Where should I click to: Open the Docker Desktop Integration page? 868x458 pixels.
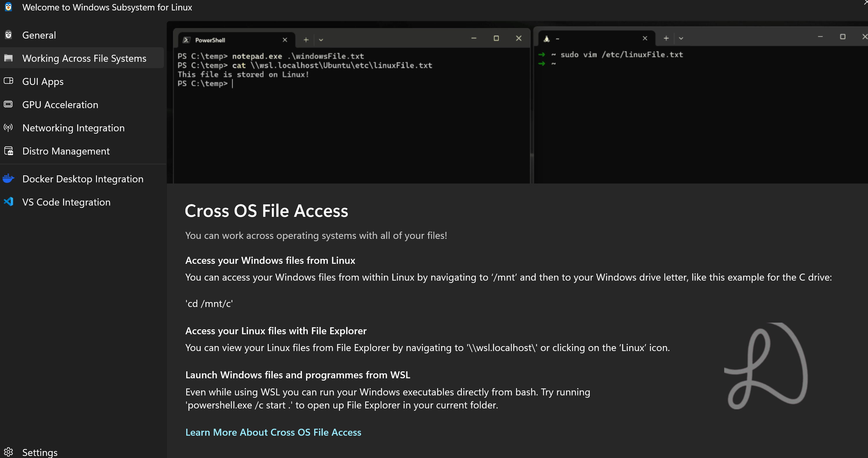[83, 179]
